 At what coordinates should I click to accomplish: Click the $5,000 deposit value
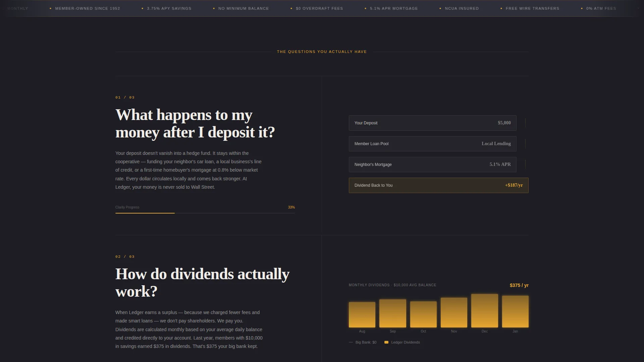click(x=504, y=123)
